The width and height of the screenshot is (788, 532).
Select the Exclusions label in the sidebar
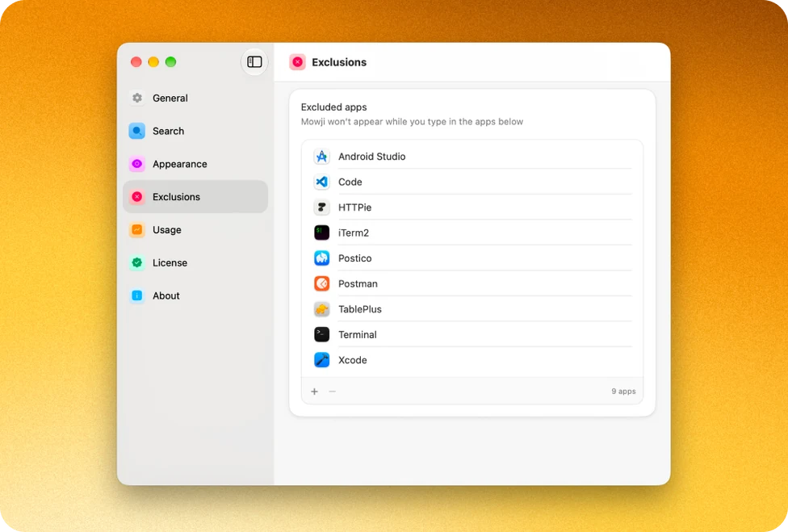(x=176, y=197)
